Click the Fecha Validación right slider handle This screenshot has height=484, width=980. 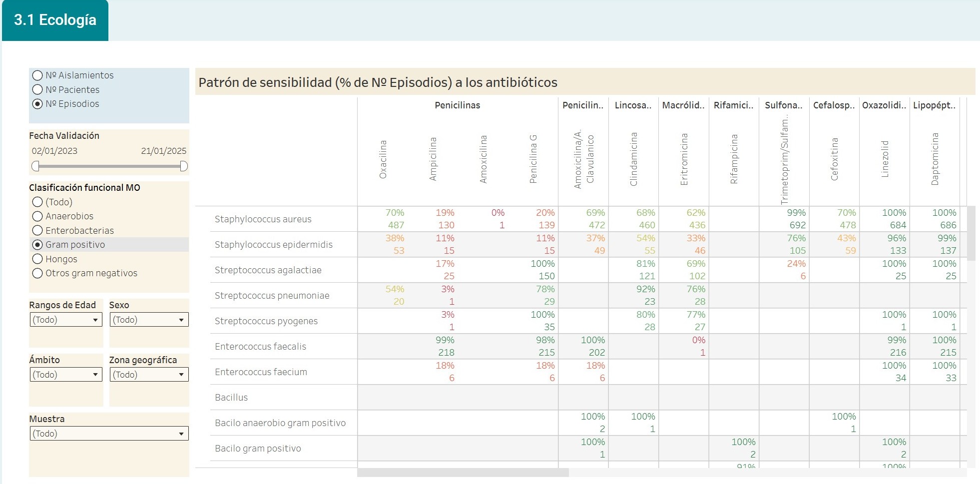[184, 166]
